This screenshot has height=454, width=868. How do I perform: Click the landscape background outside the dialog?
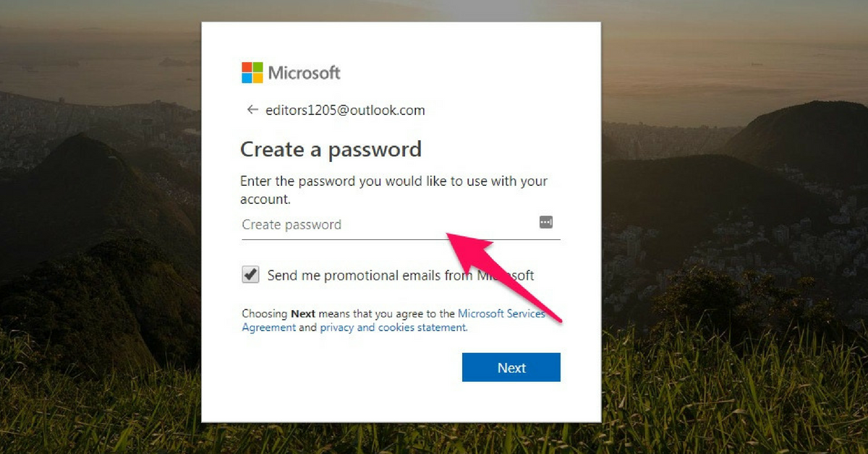(723, 217)
